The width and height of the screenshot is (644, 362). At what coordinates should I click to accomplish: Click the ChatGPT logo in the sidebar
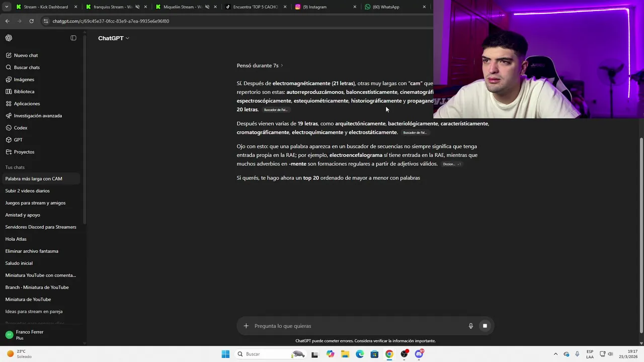click(9, 38)
